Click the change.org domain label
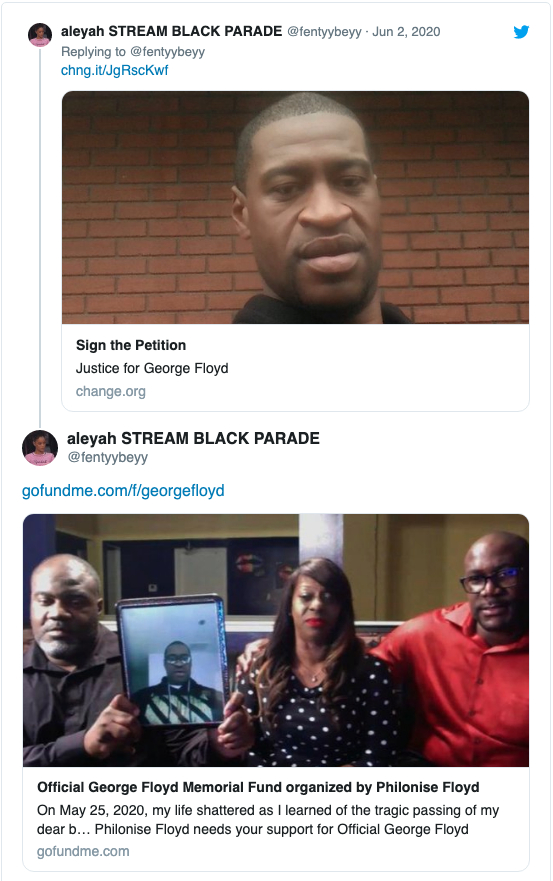The height and width of the screenshot is (881, 553). coord(111,391)
